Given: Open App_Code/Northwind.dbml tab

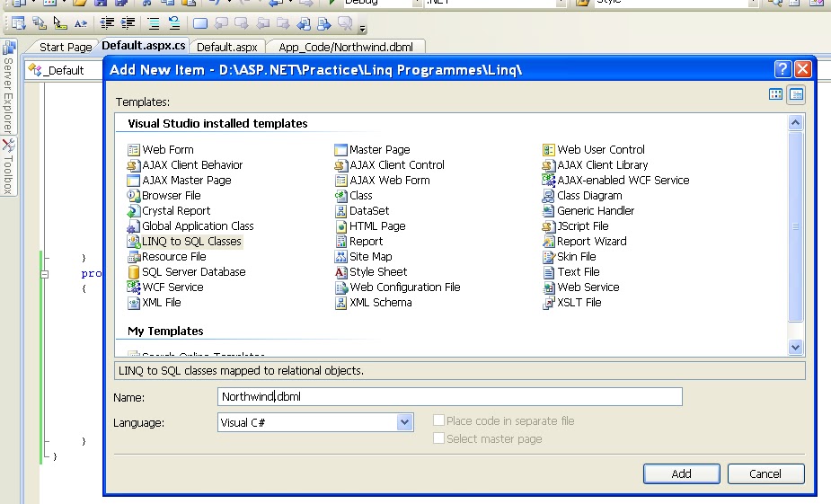Looking at the screenshot, I should pyautogui.click(x=346, y=47).
